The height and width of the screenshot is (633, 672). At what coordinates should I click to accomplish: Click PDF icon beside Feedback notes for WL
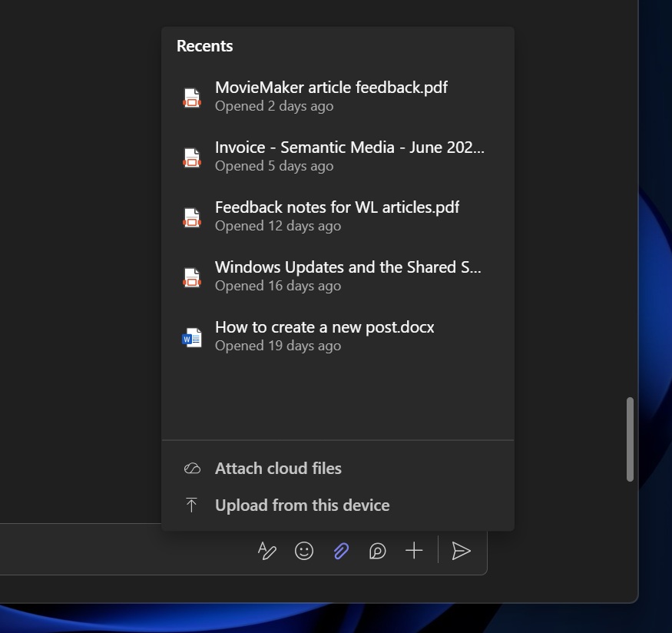[192, 217]
